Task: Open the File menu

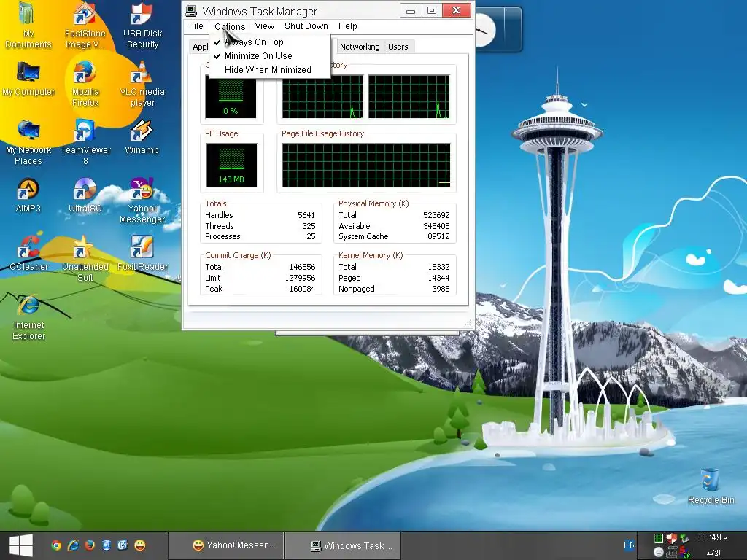Action: point(196,26)
